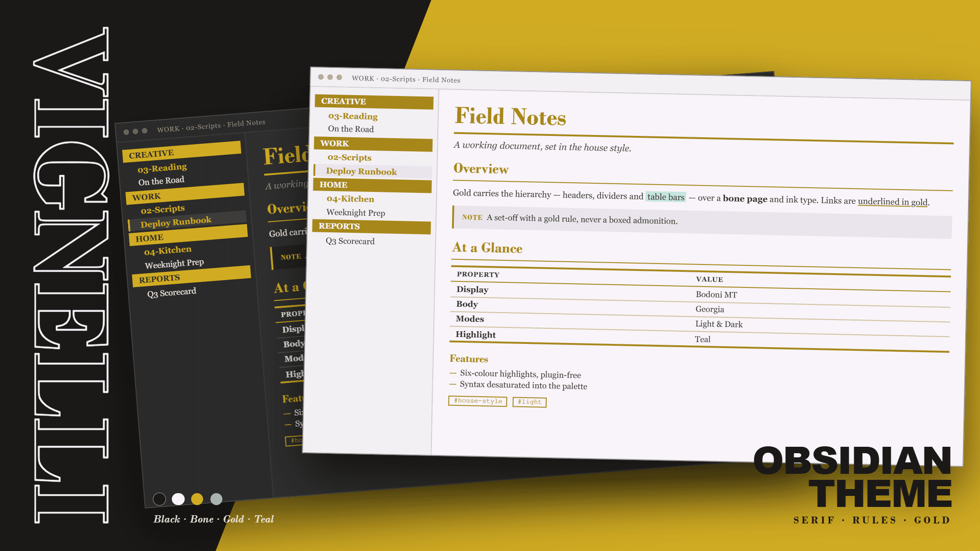Click the #light tag
The height and width of the screenshot is (551, 980).
pos(529,402)
